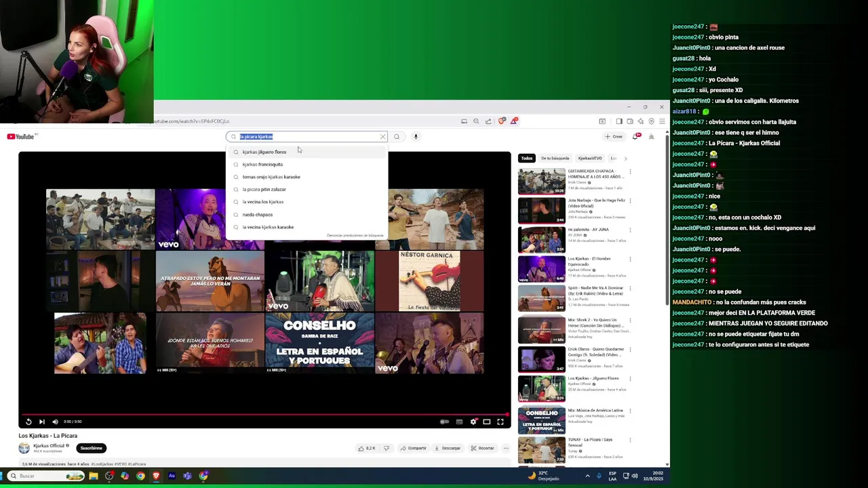Toggle the autoplay switch in player
Viewport: 868px width, 488px height.
[x=444, y=422]
